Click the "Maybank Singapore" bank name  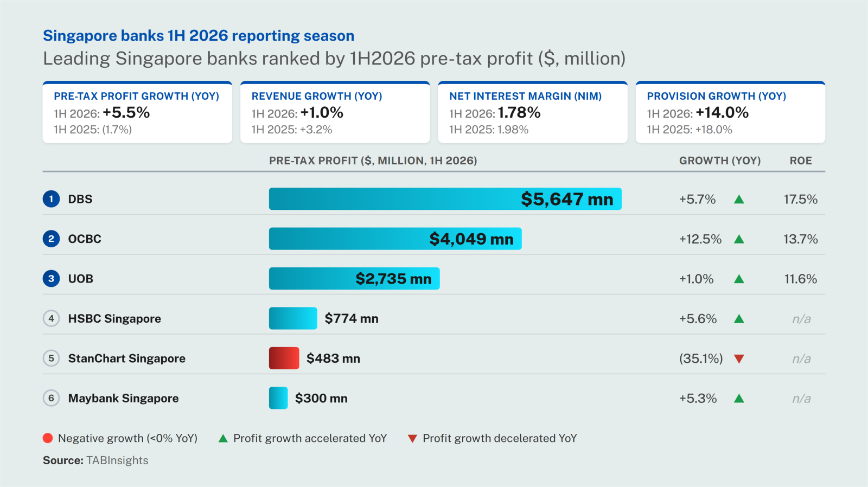(124, 399)
